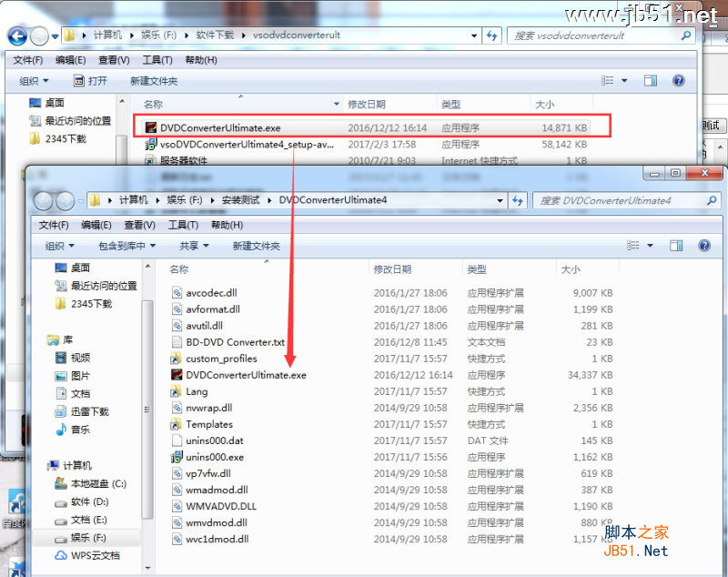Screen dimensions: 728x577
Task: Open 音乐 library in front sidebar
Action: pyautogui.click(x=73, y=430)
